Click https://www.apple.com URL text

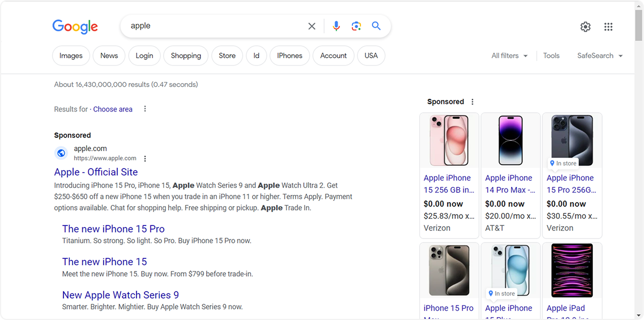(x=105, y=158)
